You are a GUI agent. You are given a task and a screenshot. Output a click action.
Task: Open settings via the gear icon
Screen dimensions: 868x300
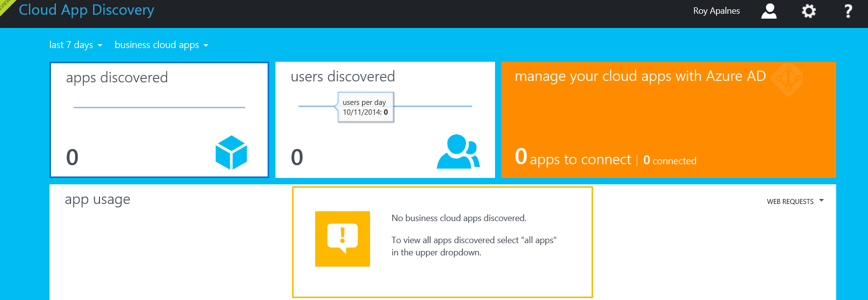(809, 11)
